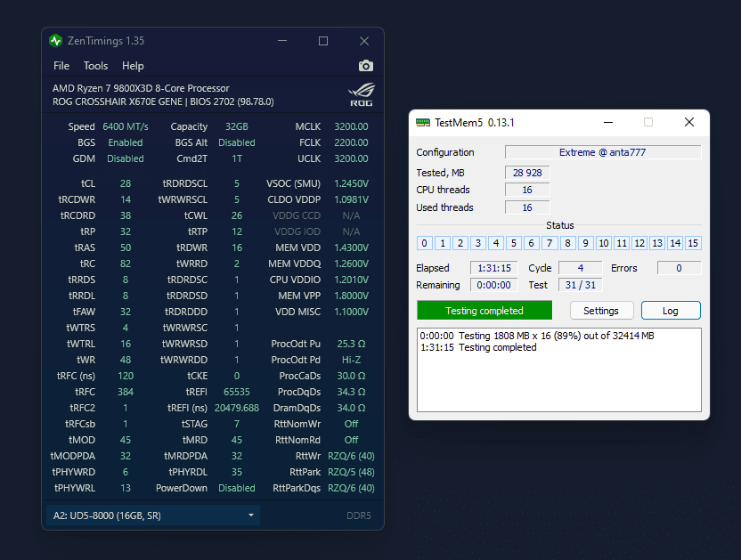Click the ZenTimings app icon in title bar
This screenshot has height=560, width=741.
56,41
